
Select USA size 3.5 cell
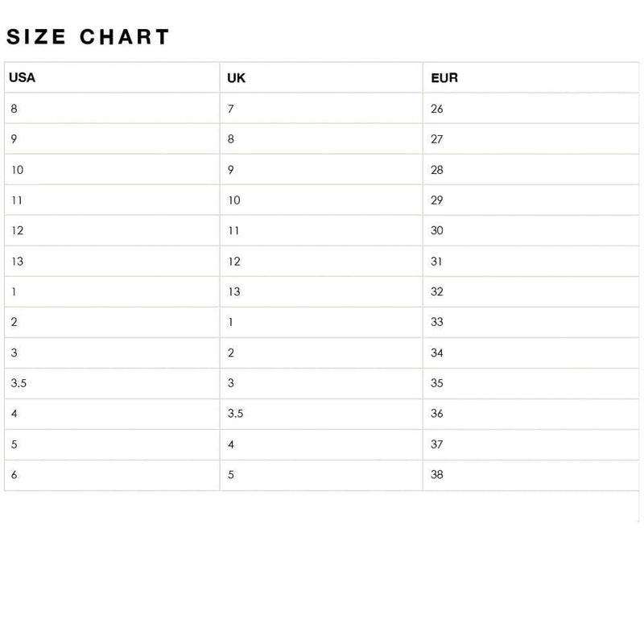[19, 383]
